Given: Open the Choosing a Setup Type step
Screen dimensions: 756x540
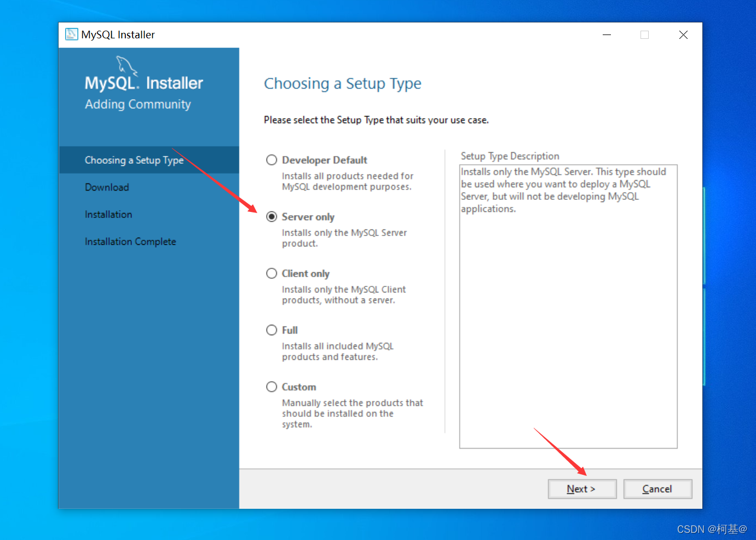Looking at the screenshot, I should pyautogui.click(x=149, y=160).
